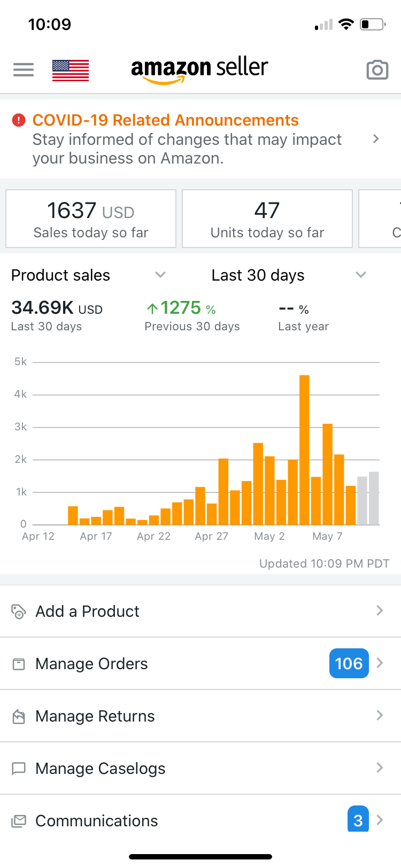401x868 pixels.
Task: Select the Units today so far card
Action: [267, 219]
